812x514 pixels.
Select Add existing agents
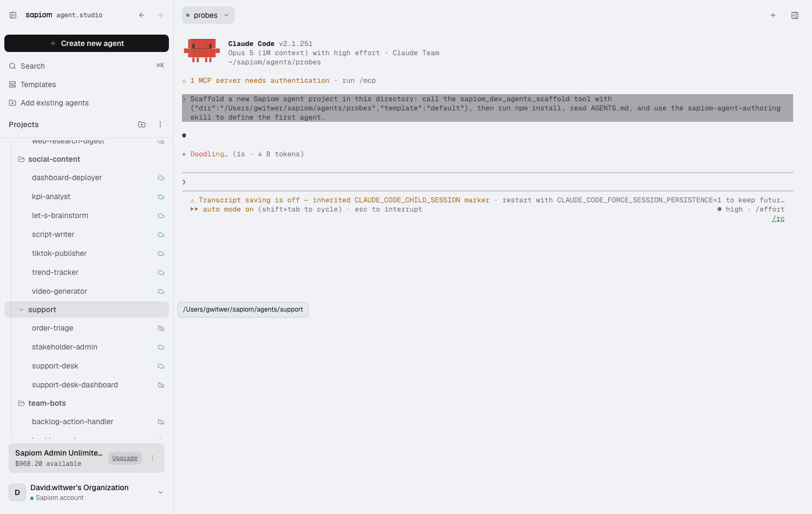87,103
